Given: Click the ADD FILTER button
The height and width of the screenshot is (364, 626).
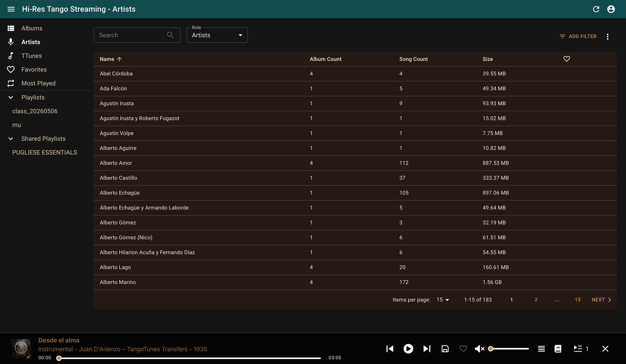Looking at the screenshot, I should tap(578, 36).
